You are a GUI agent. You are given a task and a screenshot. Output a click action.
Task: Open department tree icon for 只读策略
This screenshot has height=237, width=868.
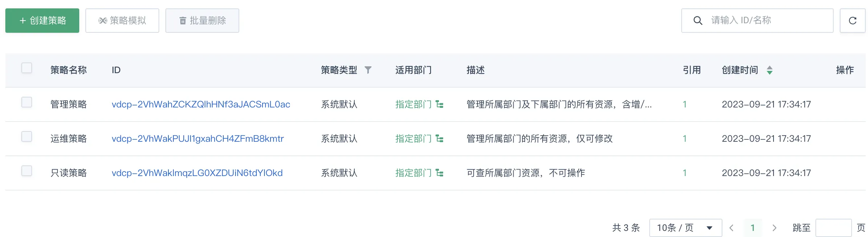[x=439, y=173]
